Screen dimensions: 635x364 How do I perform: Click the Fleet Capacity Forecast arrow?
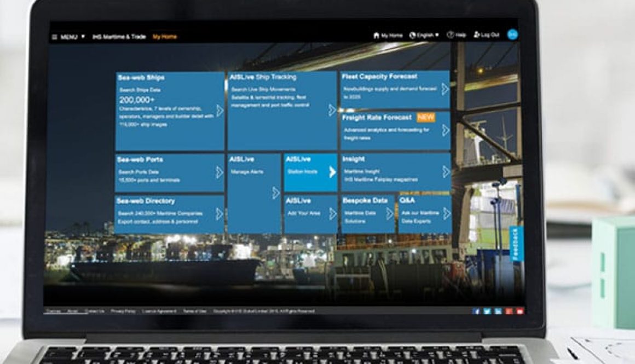click(445, 89)
